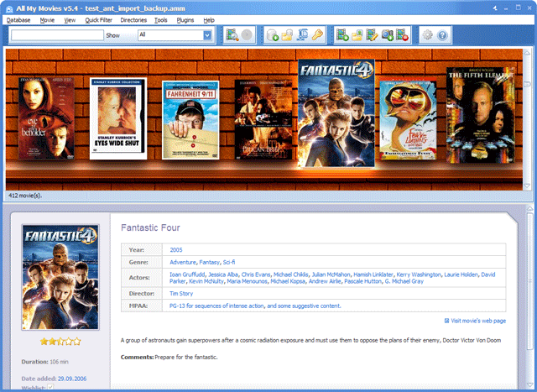The height and width of the screenshot is (392, 537).
Task: Click actor Jessica Alba link
Action: tap(223, 274)
